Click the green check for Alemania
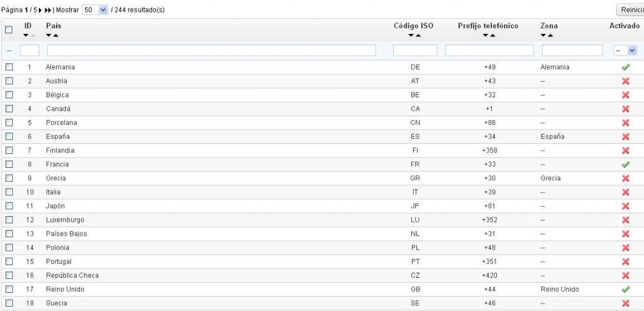The height and width of the screenshot is (311, 644). (x=625, y=67)
